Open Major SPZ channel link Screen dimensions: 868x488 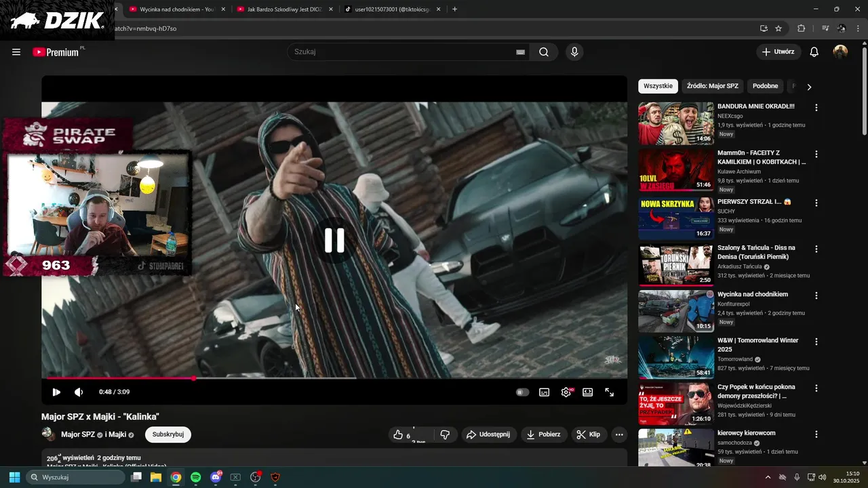tap(78, 434)
